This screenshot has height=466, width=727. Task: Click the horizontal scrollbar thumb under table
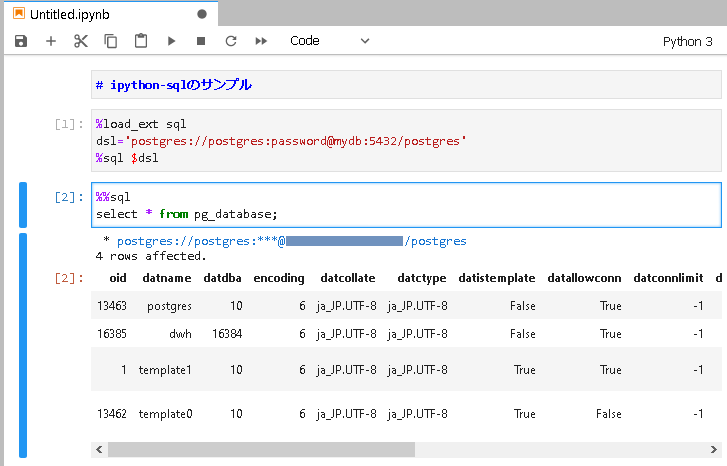click(261, 449)
